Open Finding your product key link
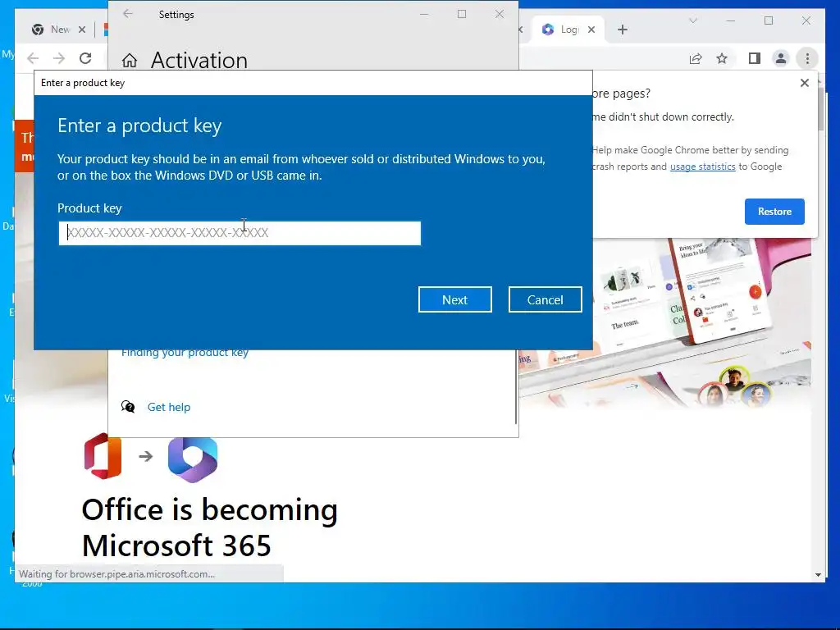The height and width of the screenshot is (630, 840). point(185,353)
